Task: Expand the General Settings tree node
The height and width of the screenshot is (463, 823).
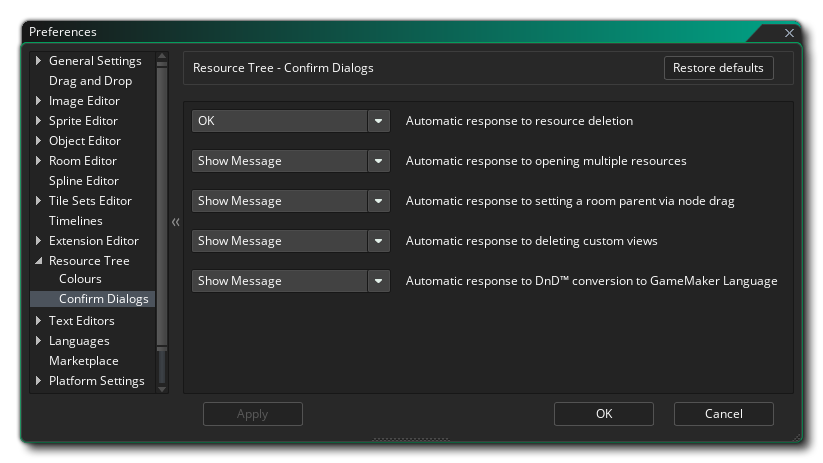Action: click(39, 61)
